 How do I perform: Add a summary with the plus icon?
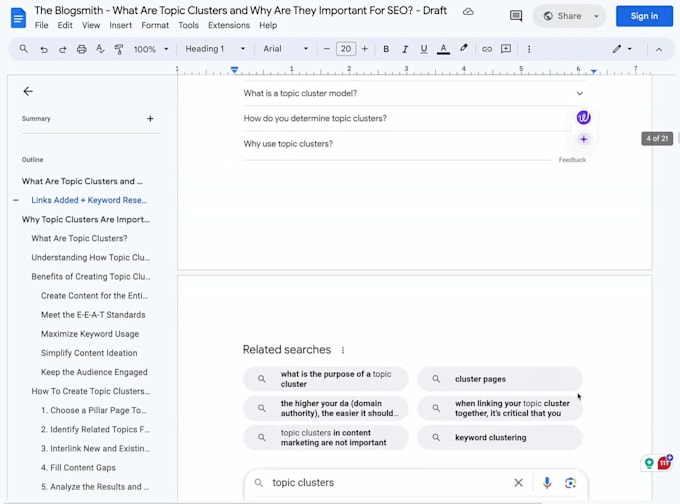click(x=150, y=118)
